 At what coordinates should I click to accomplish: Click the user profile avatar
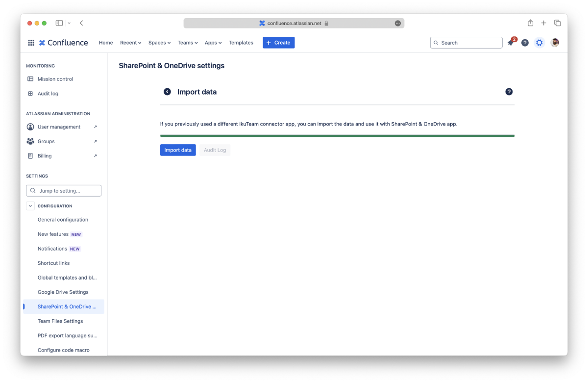tap(555, 43)
